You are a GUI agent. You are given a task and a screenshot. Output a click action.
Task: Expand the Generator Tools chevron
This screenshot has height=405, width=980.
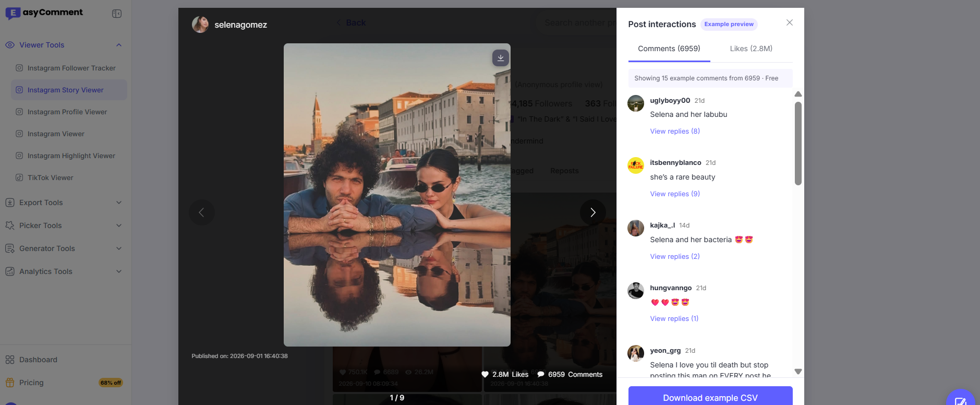click(119, 248)
